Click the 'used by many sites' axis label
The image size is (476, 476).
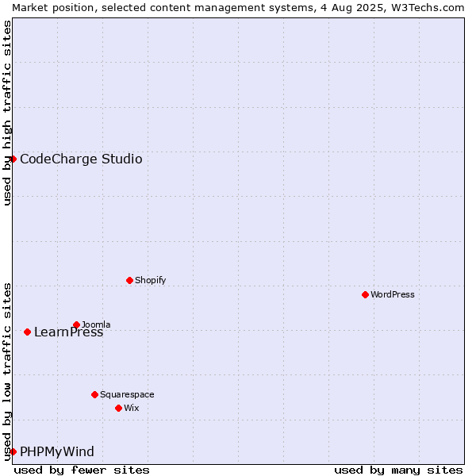coord(398,470)
